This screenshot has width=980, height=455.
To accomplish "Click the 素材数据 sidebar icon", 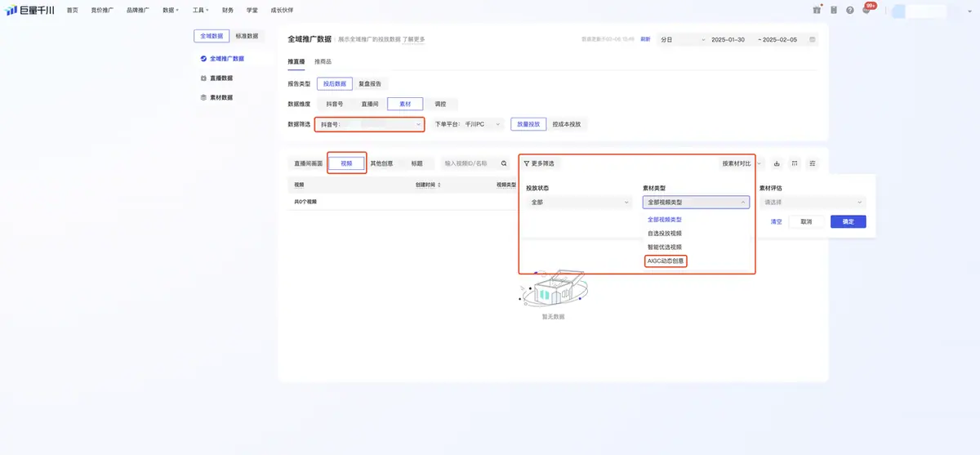I will [203, 97].
